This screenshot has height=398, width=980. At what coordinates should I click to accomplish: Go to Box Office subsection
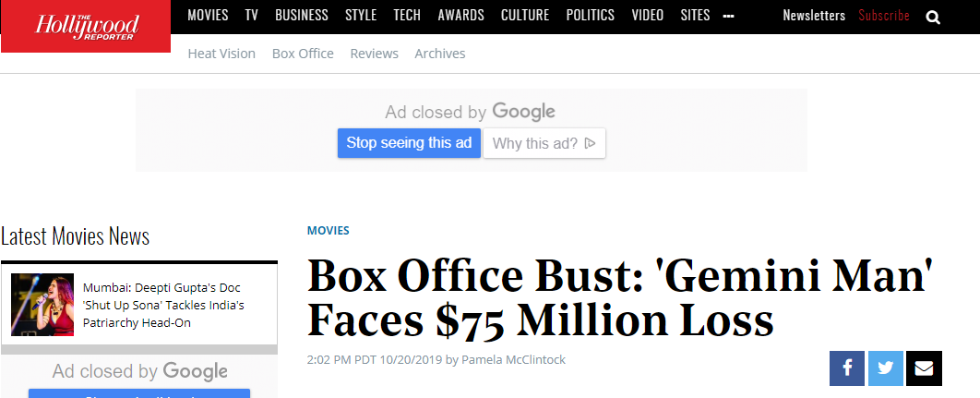(x=303, y=54)
